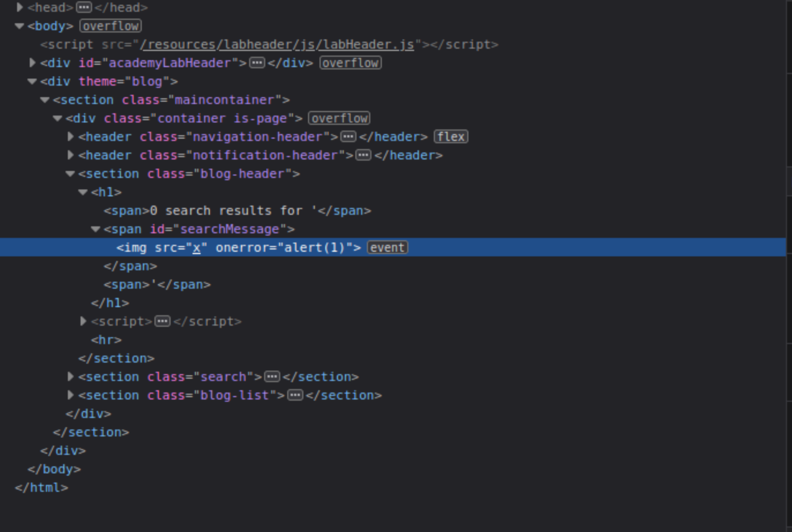Click the ellipsis badge inside head element
Viewport: 792px width, 532px height.
(x=84, y=8)
